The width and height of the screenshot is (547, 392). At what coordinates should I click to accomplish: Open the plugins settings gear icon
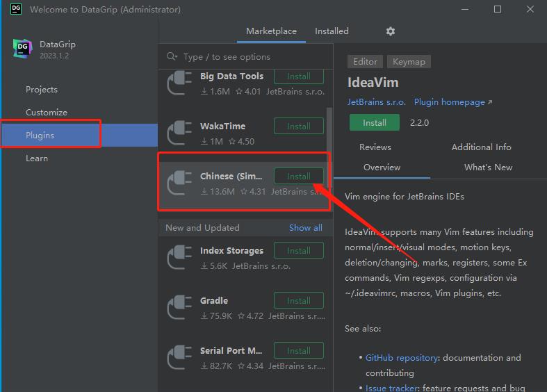point(391,31)
